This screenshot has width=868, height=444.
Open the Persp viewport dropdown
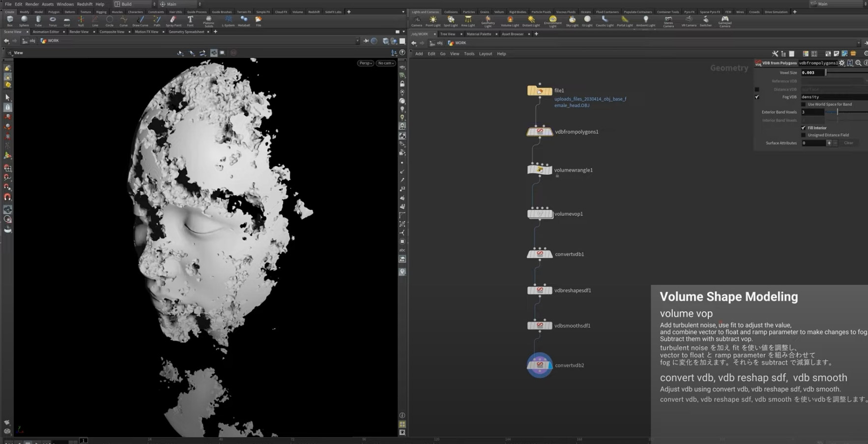(365, 63)
